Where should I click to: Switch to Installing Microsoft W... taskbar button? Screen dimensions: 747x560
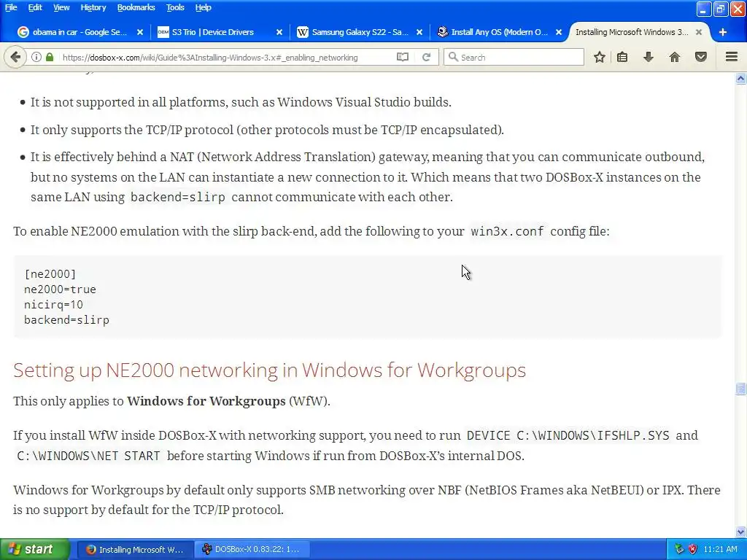click(135, 550)
